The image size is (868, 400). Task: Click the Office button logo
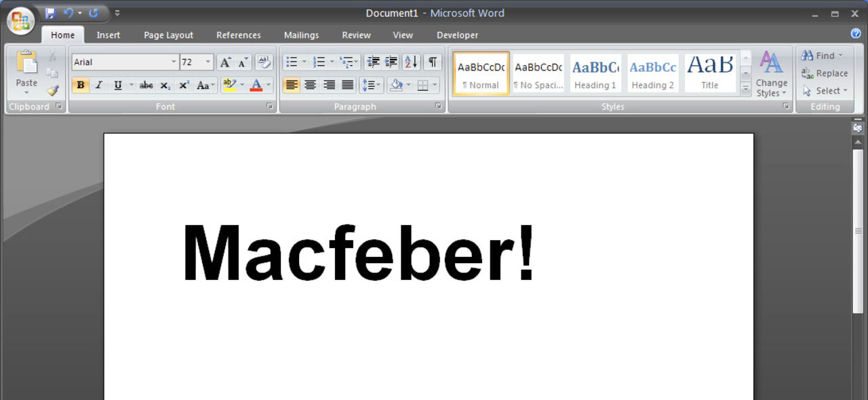click(20, 21)
